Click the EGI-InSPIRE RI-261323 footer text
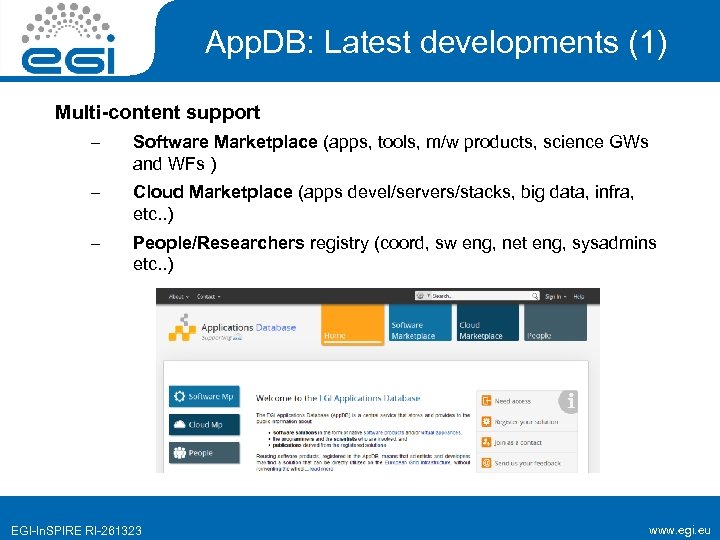The width and height of the screenshot is (720, 540). pyautogui.click(x=76, y=531)
